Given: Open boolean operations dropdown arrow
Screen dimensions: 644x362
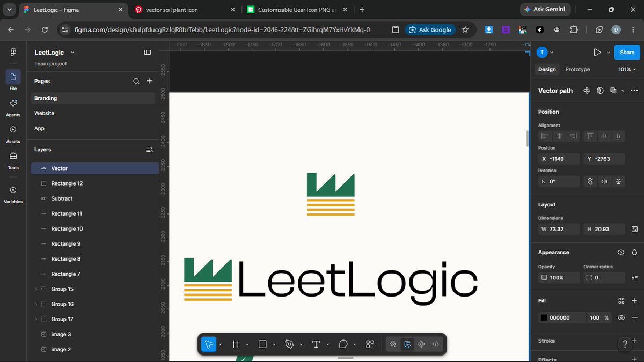Looking at the screenshot, I should point(623,91).
